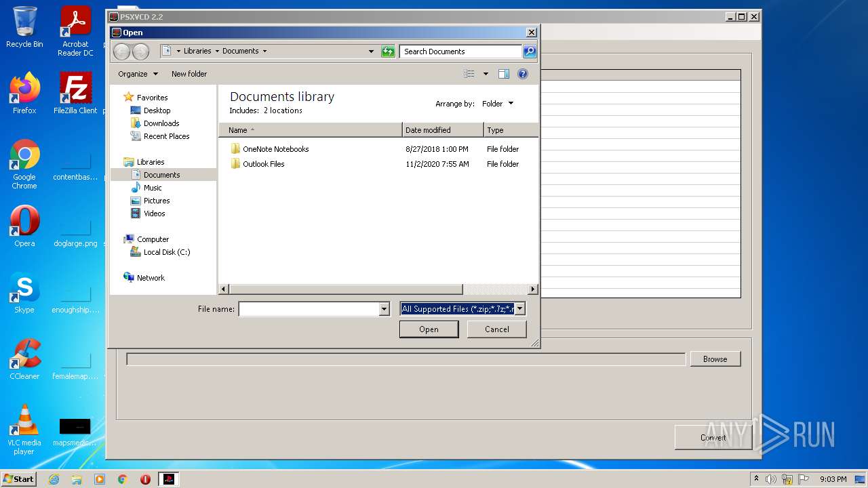Sort by Date modified column header

[443, 130]
